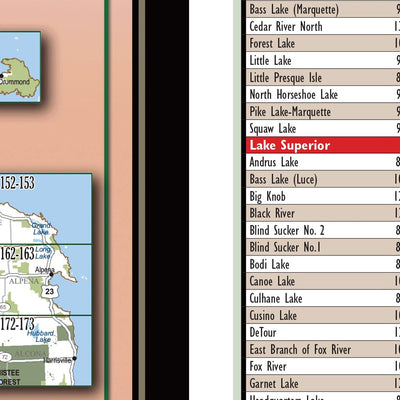
Task: Click the Big Knob entry
Action: pos(323,196)
